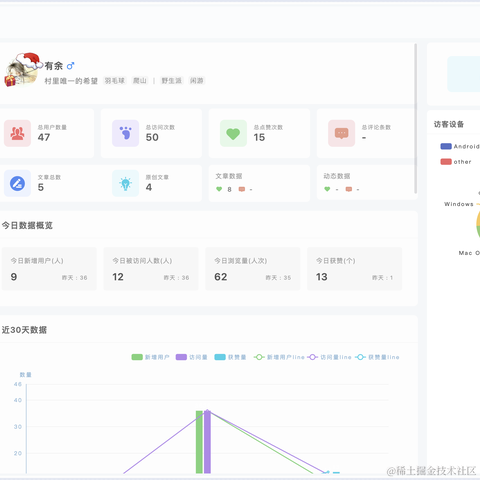Open the 今日被访问人数(人) card

[x=151, y=269]
